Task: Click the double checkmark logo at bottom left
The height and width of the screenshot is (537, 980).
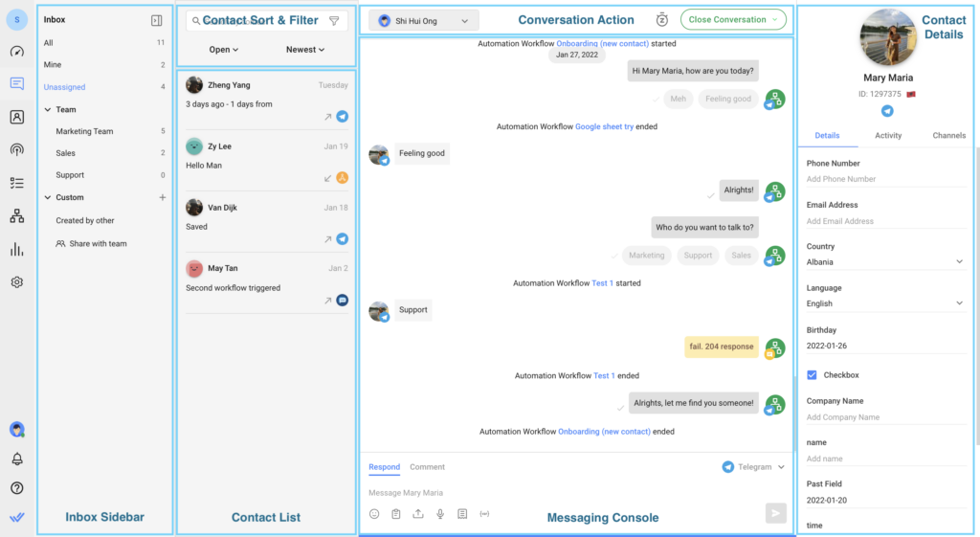Action: pos(17,517)
